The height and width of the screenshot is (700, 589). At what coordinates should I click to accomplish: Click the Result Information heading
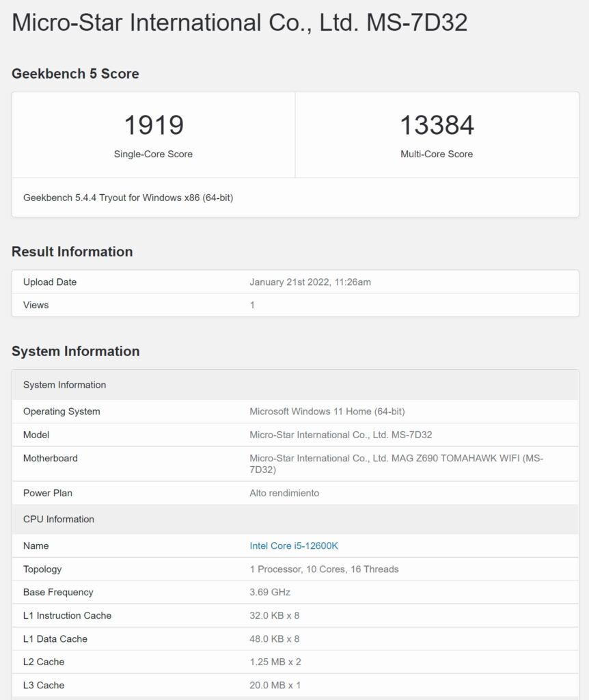pos(72,252)
